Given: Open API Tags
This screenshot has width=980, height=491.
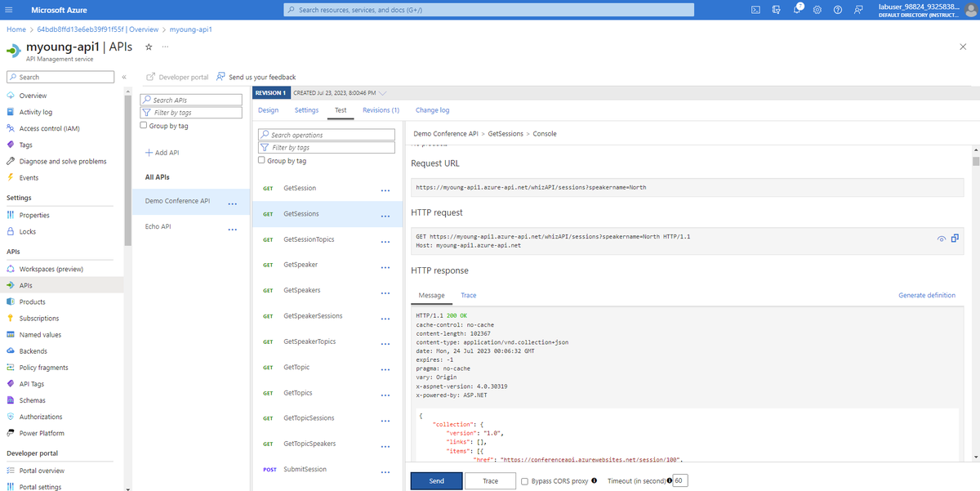Looking at the screenshot, I should click(x=32, y=384).
